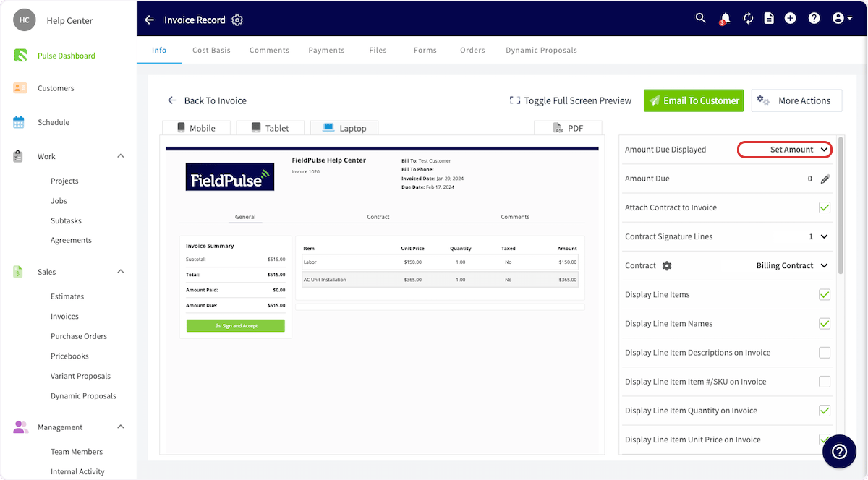Open Purchase Orders in the sidebar
Screen dimensions: 868x480
79,336
